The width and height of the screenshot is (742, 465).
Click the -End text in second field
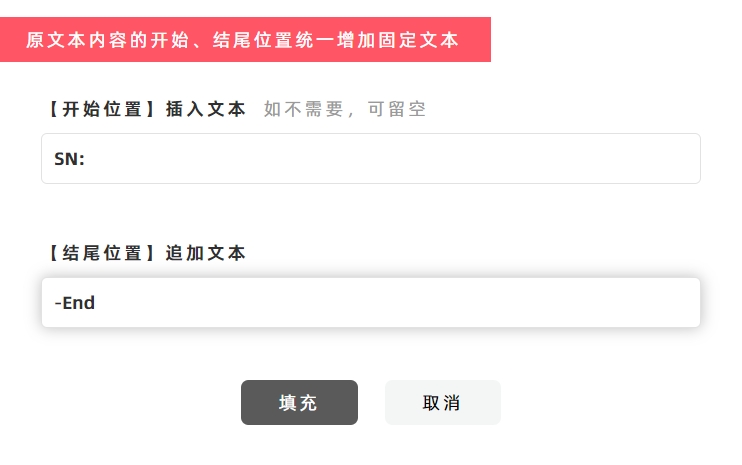click(75, 302)
